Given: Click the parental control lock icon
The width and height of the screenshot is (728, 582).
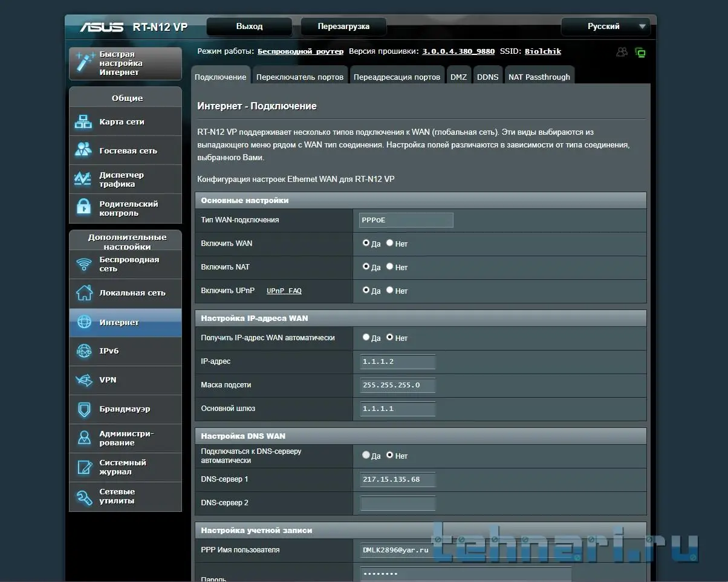Looking at the screenshot, I should [x=83, y=208].
